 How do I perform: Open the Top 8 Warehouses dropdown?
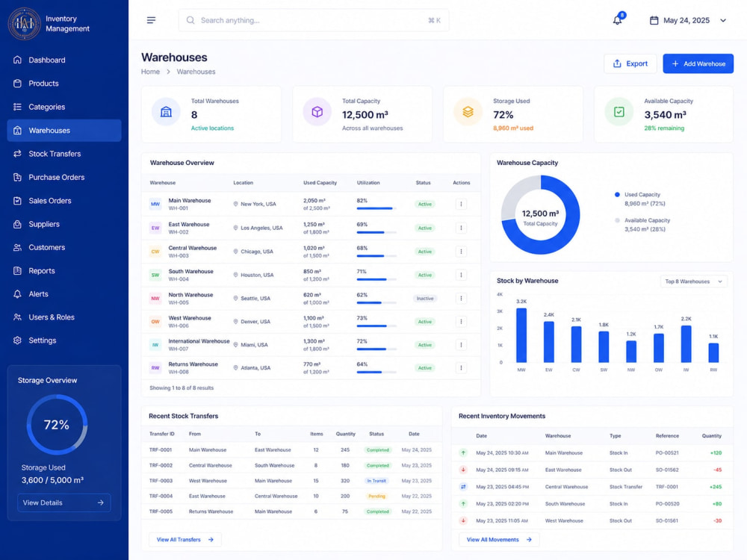click(x=693, y=281)
